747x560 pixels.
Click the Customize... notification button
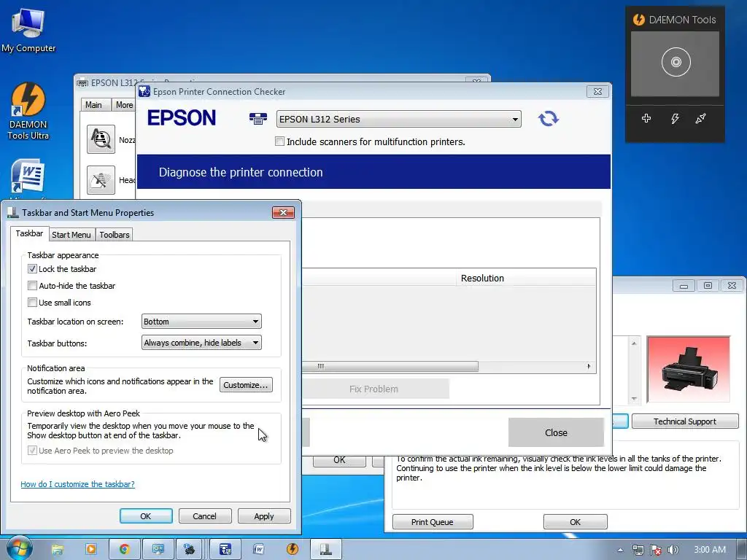(x=246, y=385)
